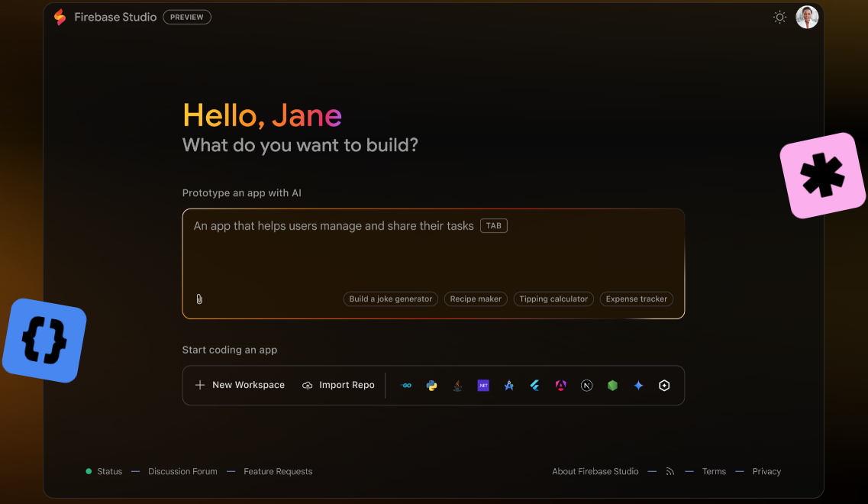Open the Discussion Forum link
This screenshot has height=504, width=868.
pos(182,471)
